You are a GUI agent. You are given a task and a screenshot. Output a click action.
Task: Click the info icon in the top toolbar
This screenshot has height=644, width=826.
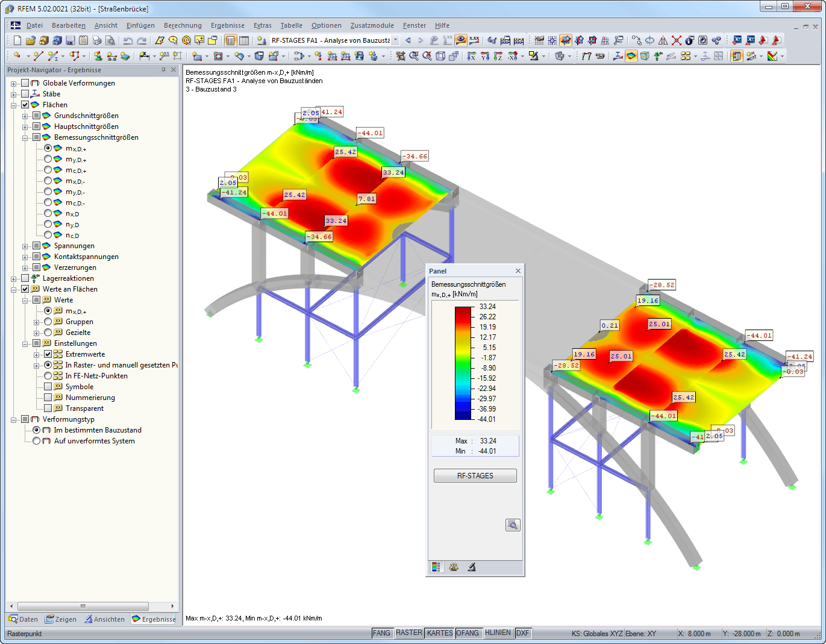pyautogui.click(x=689, y=40)
